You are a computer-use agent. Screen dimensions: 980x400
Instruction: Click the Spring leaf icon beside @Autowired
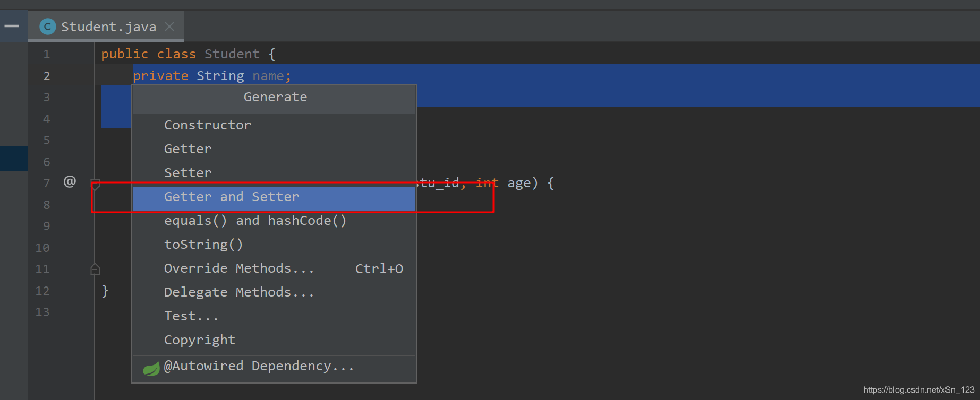[151, 369]
